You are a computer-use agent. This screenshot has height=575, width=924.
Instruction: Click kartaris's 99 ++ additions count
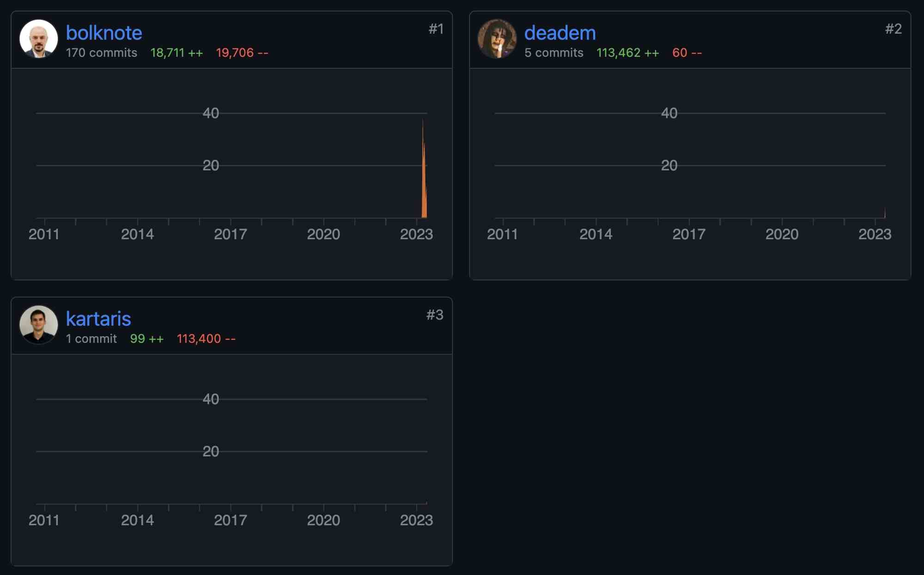click(147, 339)
